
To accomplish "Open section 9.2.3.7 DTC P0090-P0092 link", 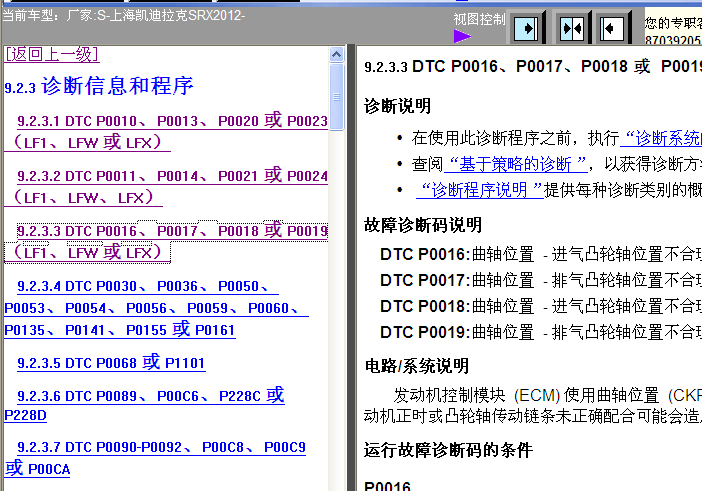I will [155, 457].
